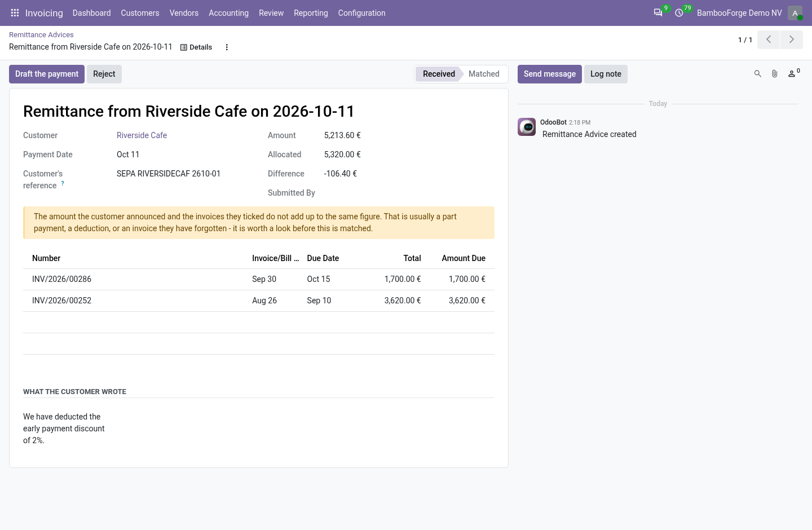The height and width of the screenshot is (530, 812).
Task: Search messages with the magnifier icon
Action: click(x=758, y=74)
